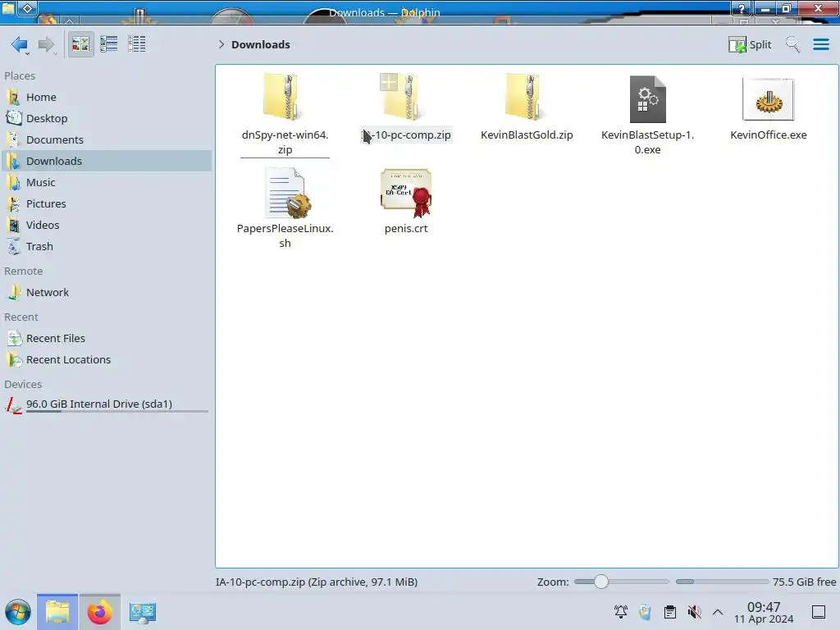Click the penis.crt file name
Viewport: 840px width, 630px height.
coord(406,229)
